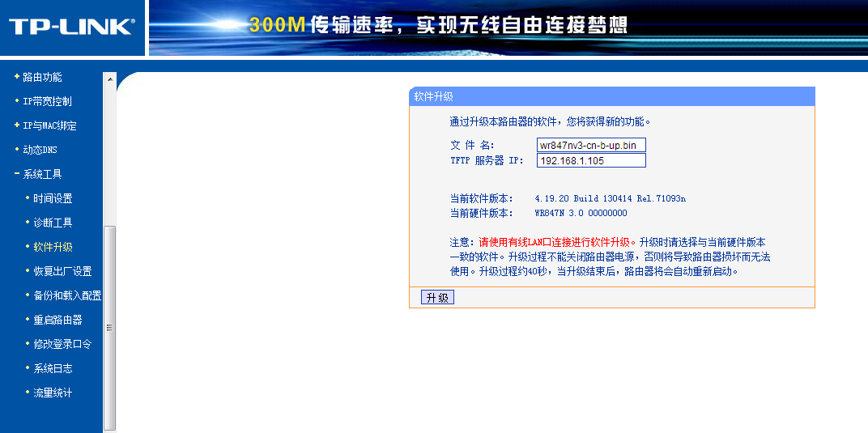
Task: Go to 重启路由器 page
Action: (x=57, y=321)
